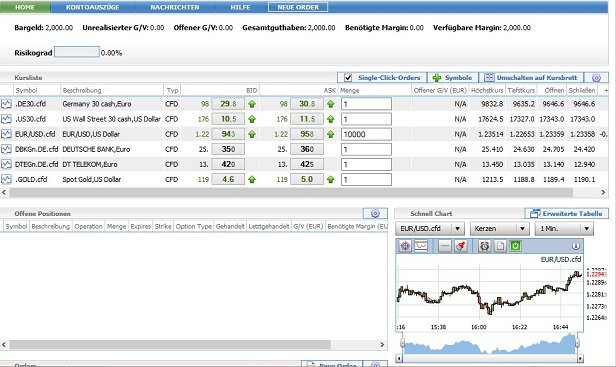Click the left handle of chart range slider

pos(402,342)
